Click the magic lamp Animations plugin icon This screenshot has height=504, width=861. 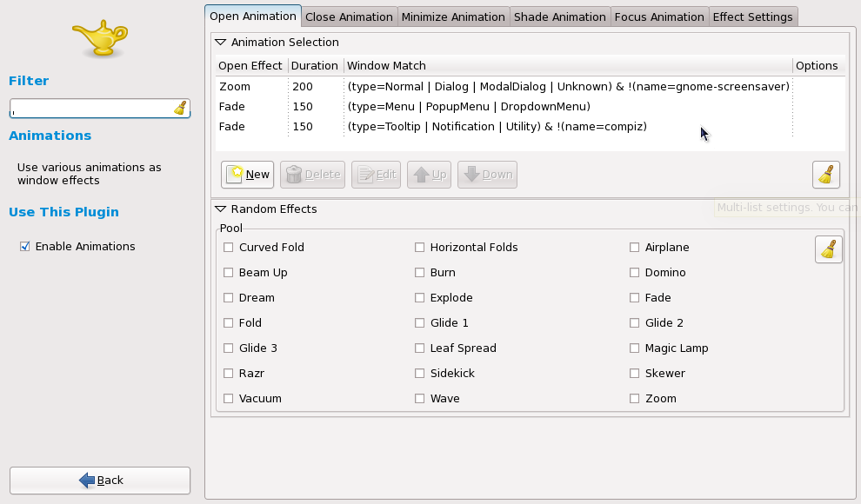[x=99, y=39]
